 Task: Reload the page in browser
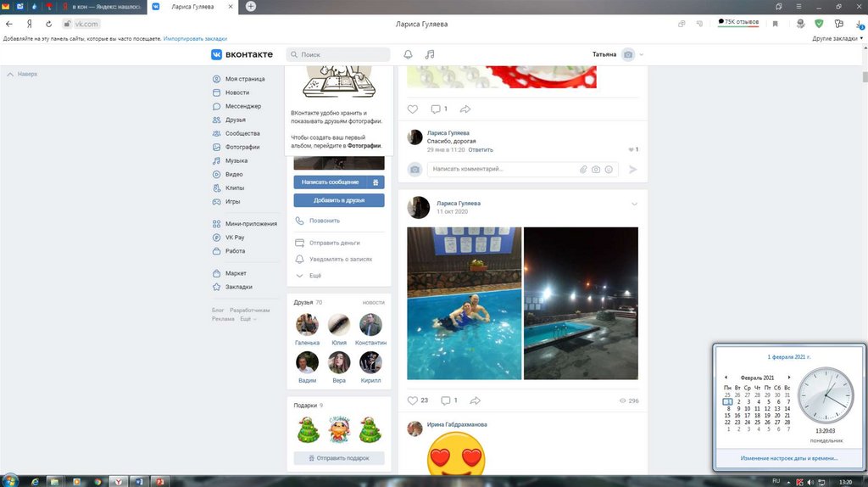48,24
